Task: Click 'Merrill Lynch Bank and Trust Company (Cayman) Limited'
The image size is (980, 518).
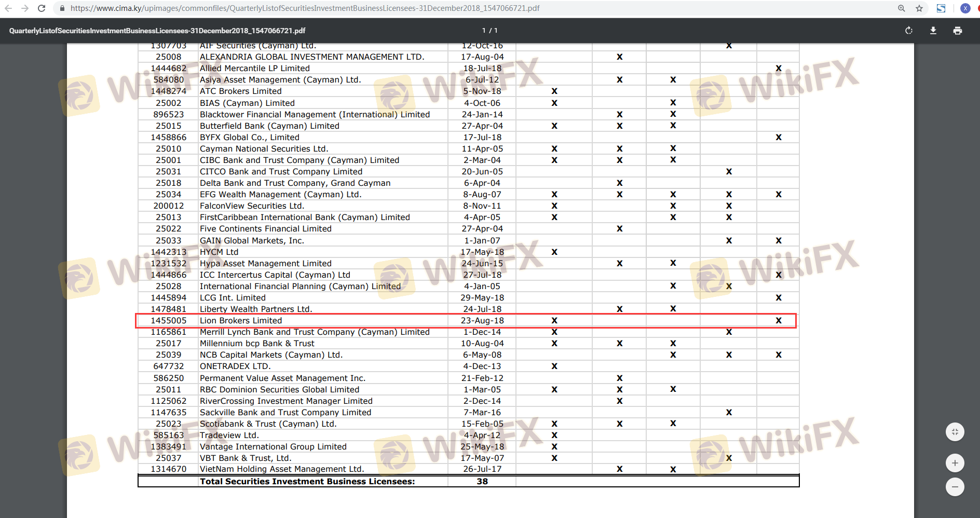Action: 315,332
